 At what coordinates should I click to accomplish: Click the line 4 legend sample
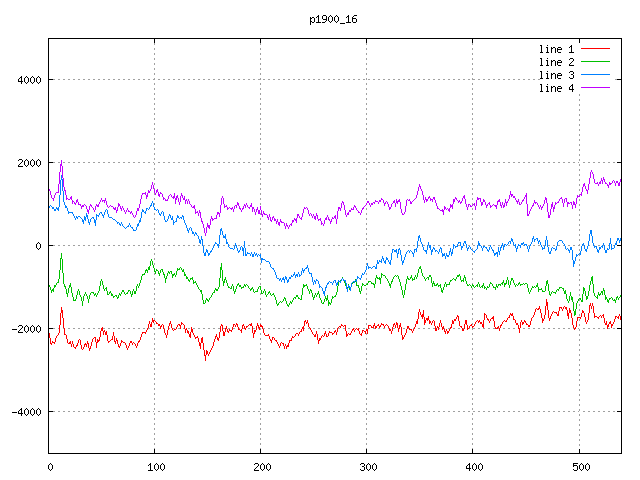click(595, 88)
